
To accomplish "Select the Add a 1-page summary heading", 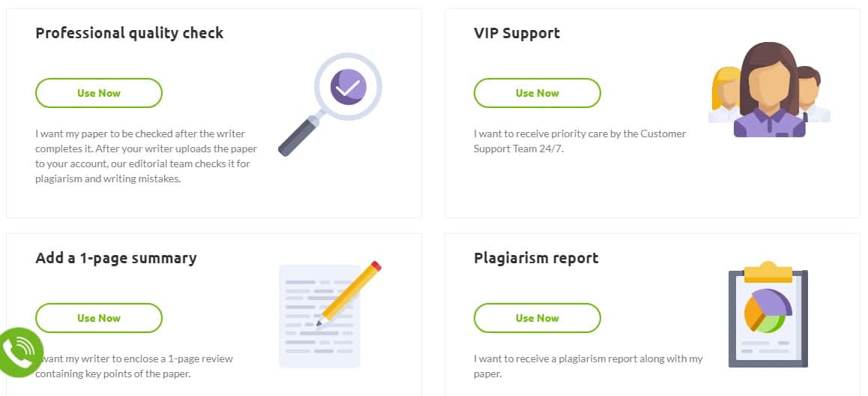I will pos(116,258).
